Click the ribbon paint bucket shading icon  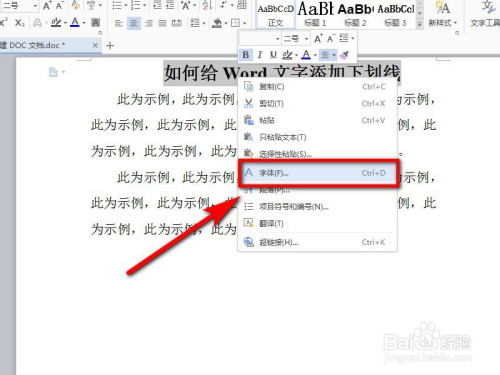[x=217, y=23]
